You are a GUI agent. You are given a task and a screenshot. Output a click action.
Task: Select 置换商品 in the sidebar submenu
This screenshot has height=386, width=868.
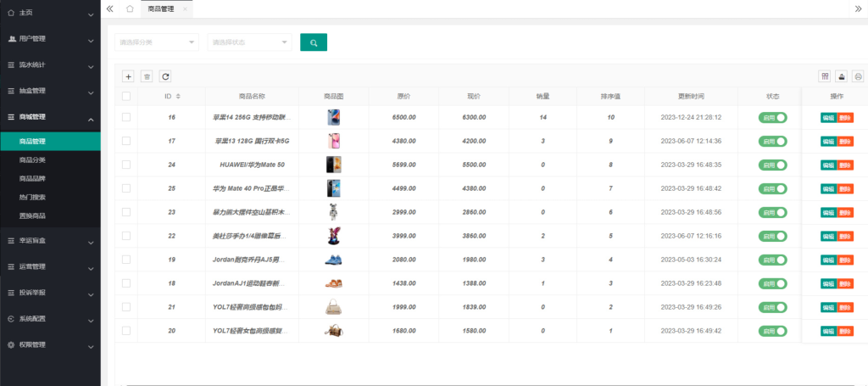click(x=50, y=215)
